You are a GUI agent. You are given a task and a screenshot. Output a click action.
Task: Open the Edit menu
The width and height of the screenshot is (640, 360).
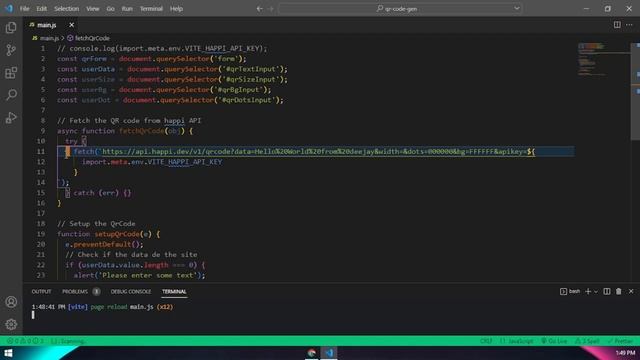point(41,9)
